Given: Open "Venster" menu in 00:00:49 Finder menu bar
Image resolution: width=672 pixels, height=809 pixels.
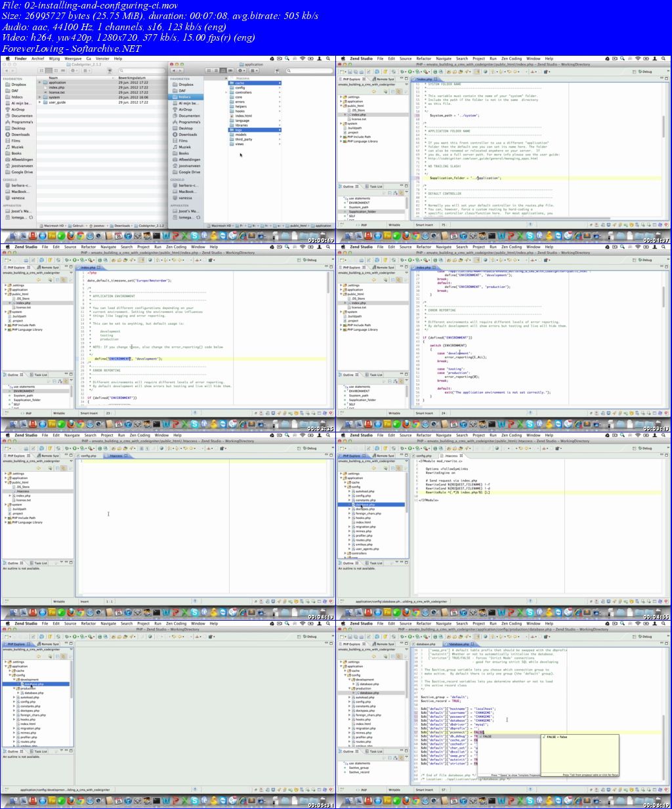Looking at the screenshot, I should point(102,58).
